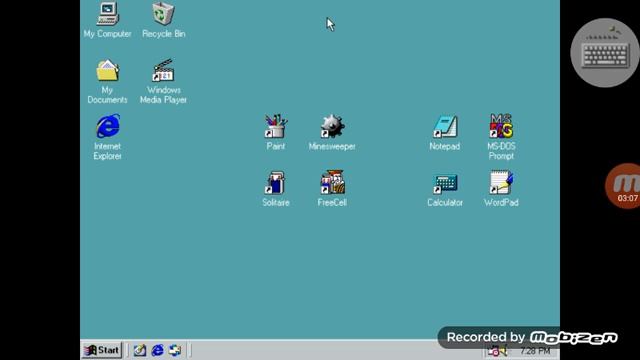Viewport: 640px width, 360px height.
Task: Launch Internet Explorer from Quick Launch
Action: coord(158,350)
